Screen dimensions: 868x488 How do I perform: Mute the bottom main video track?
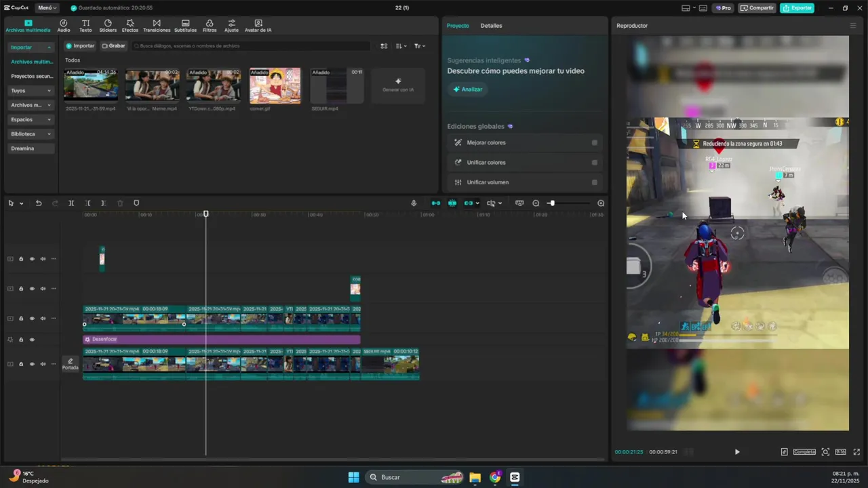point(43,364)
